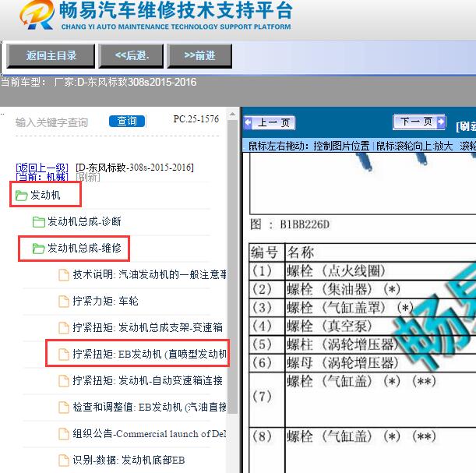
Task: Click document icon of 组织公告 row
Action: (63, 434)
